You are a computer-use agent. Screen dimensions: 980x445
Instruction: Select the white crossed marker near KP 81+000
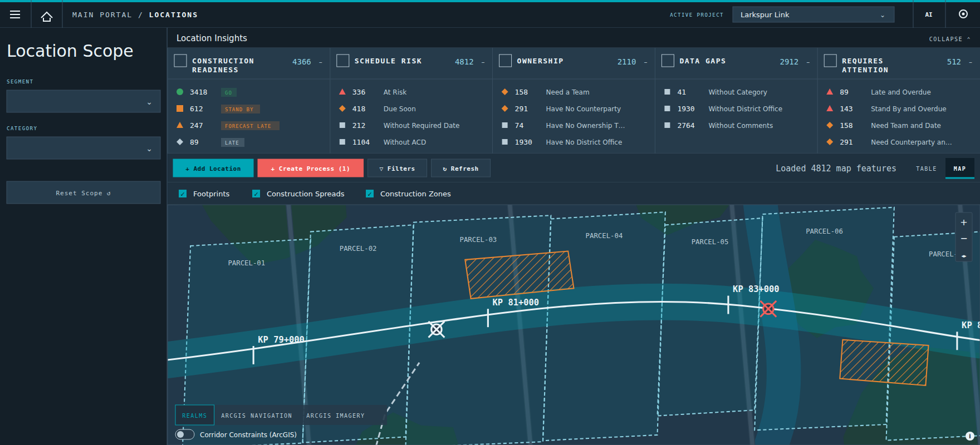437,329
